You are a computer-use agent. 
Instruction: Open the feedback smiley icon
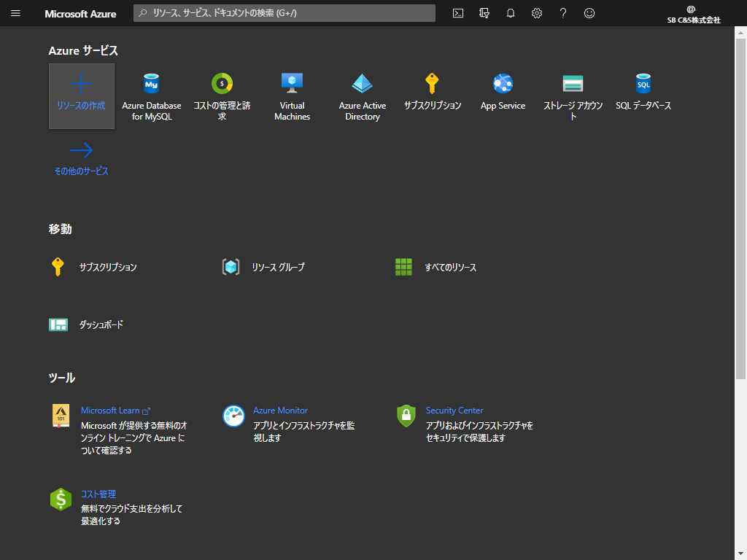(589, 13)
